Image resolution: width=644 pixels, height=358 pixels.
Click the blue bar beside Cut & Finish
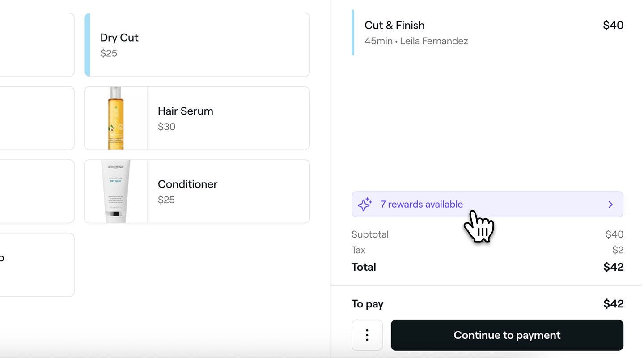353,33
